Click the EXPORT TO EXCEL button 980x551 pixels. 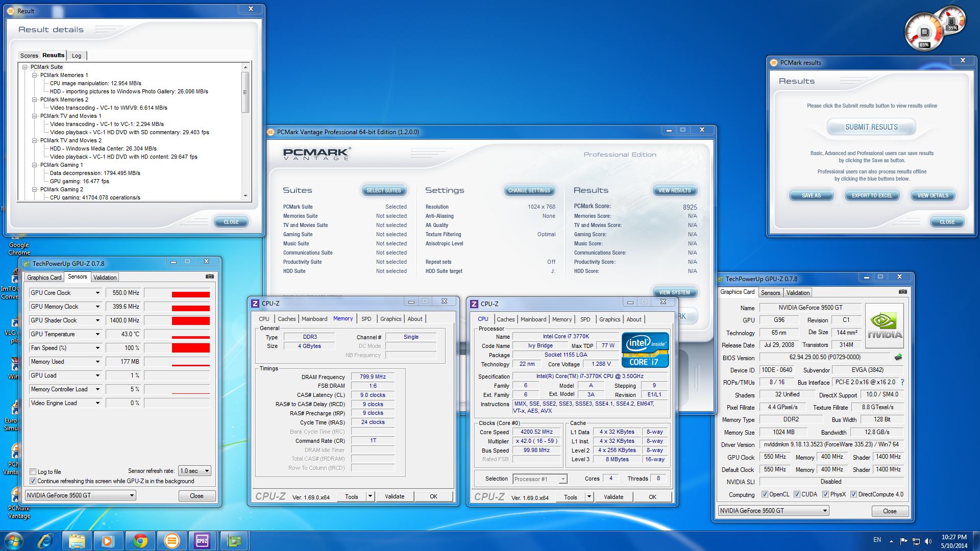(872, 195)
